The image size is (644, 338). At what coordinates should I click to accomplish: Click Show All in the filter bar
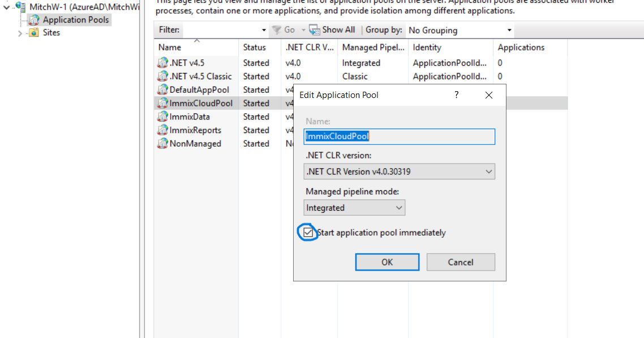(x=332, y=30)
